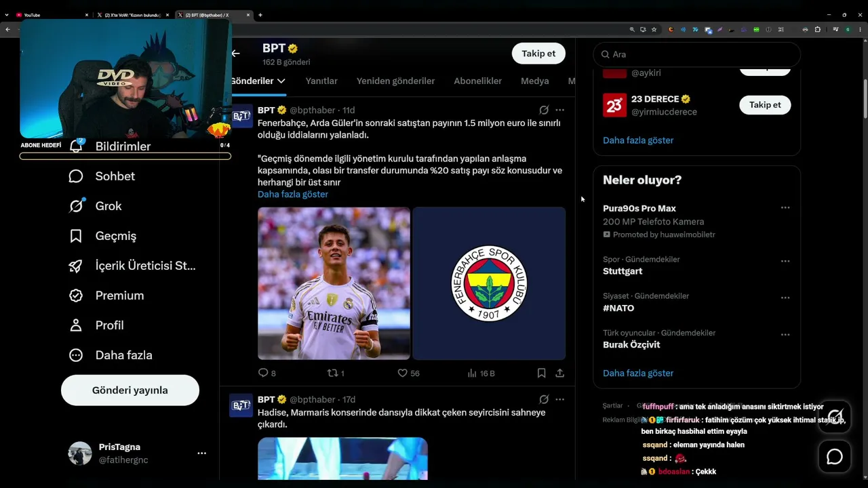This screenshot has width=868, height=488.
Task: Open the floating messages chat button
Action: point(835,457)
